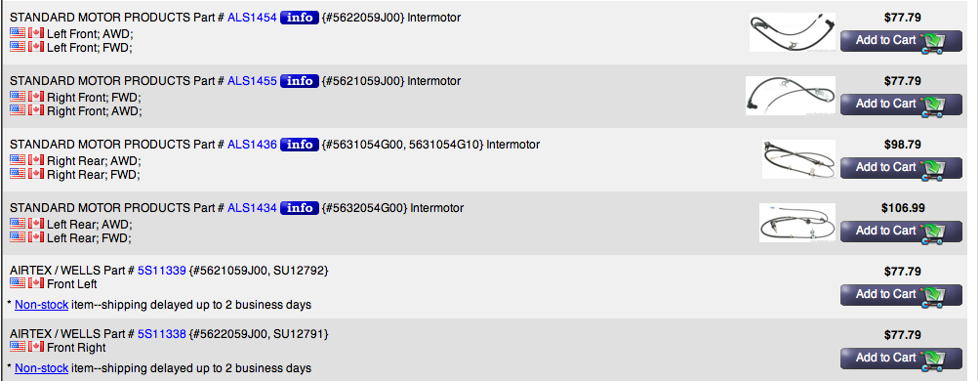Screen dimensions: 980x381
Task: Click Canada flag next to Front Right
Action: [x=36, y=346]
